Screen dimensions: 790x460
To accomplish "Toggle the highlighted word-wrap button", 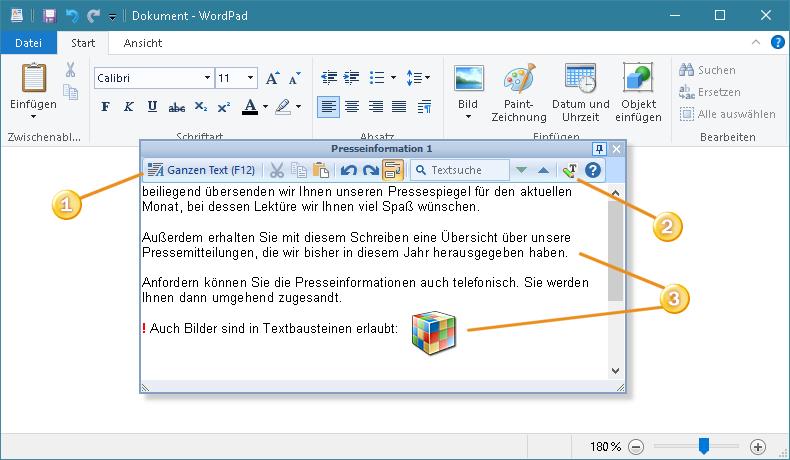I will [x=392, y=171].
